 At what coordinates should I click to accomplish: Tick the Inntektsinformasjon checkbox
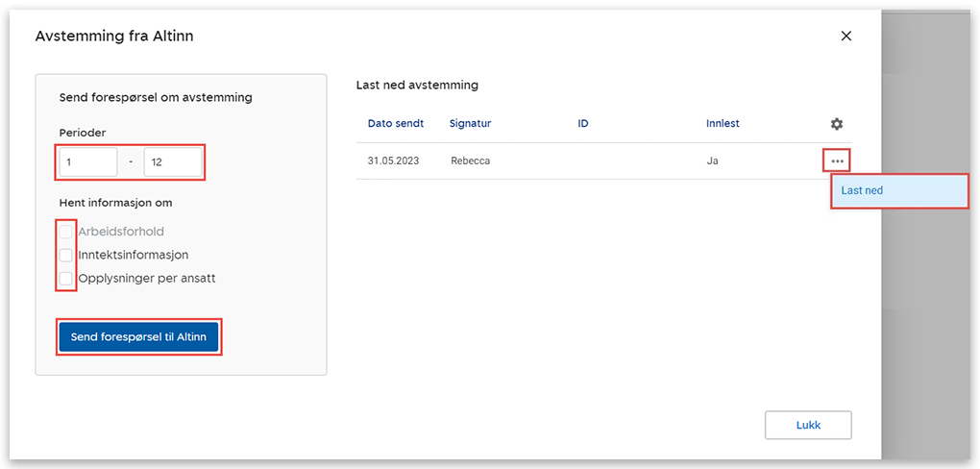tap(66, 256)
